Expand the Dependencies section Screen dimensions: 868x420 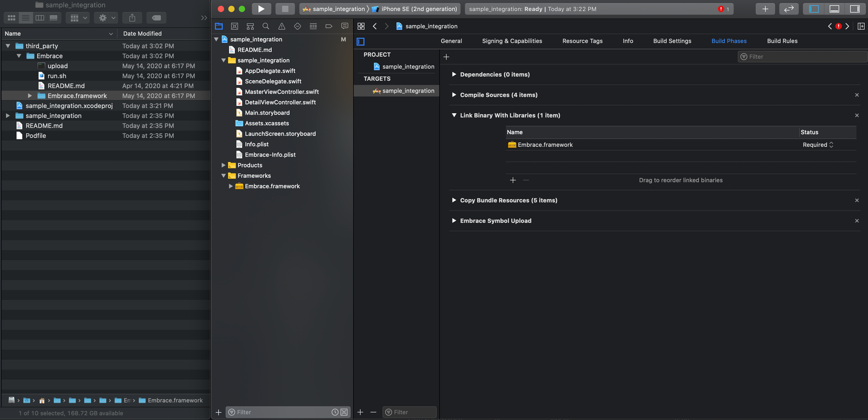(x=454, y=74)
